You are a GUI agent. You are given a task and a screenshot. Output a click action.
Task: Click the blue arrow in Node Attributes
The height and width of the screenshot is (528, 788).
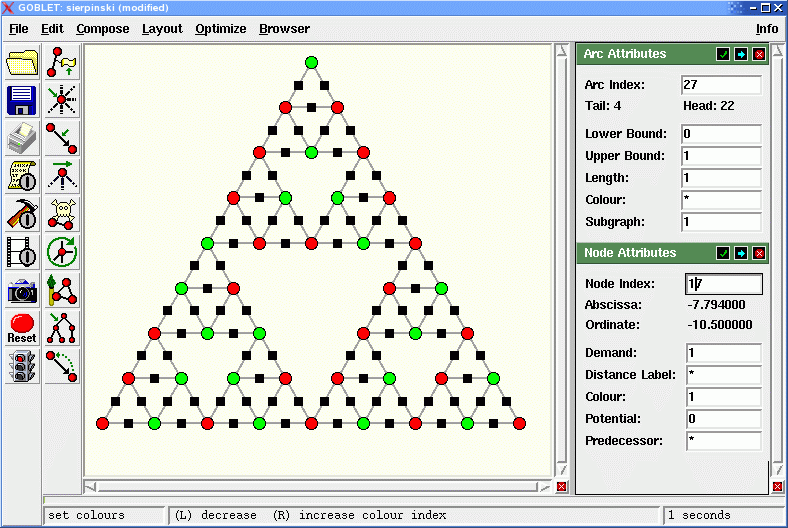coord(741,253)
